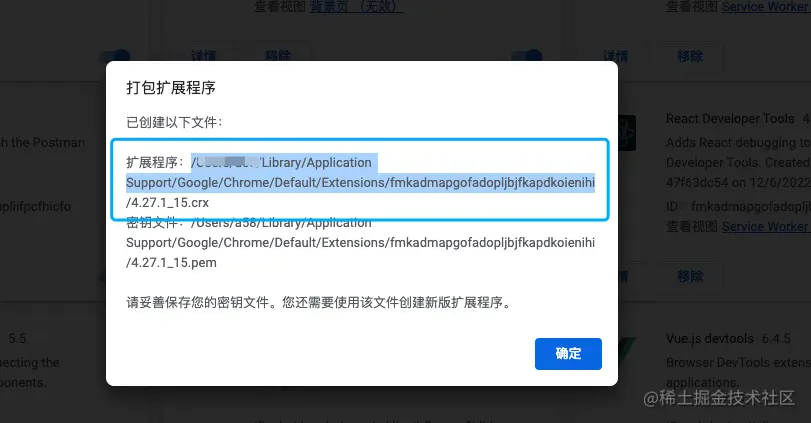Screen dimensions: 811x423
Task: Click the React Developer Tools extension icon
Action: point(627,133)
